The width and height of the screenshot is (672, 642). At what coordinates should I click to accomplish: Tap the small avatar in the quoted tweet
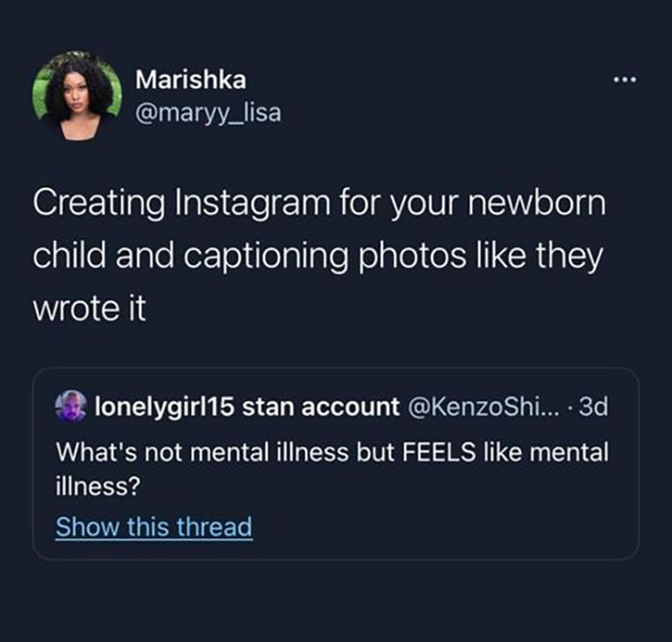click(x=71, y=407)
